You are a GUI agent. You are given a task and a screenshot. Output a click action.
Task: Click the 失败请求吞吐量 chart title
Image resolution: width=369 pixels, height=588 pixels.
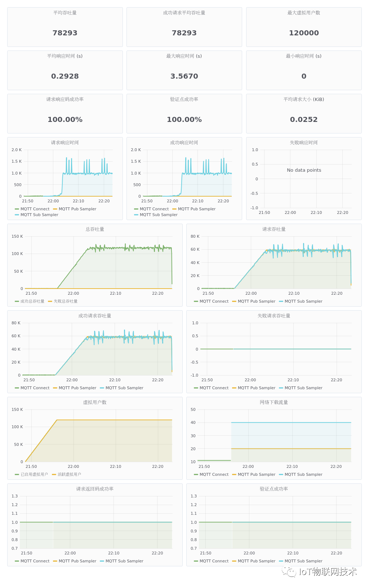click(274, 316)
